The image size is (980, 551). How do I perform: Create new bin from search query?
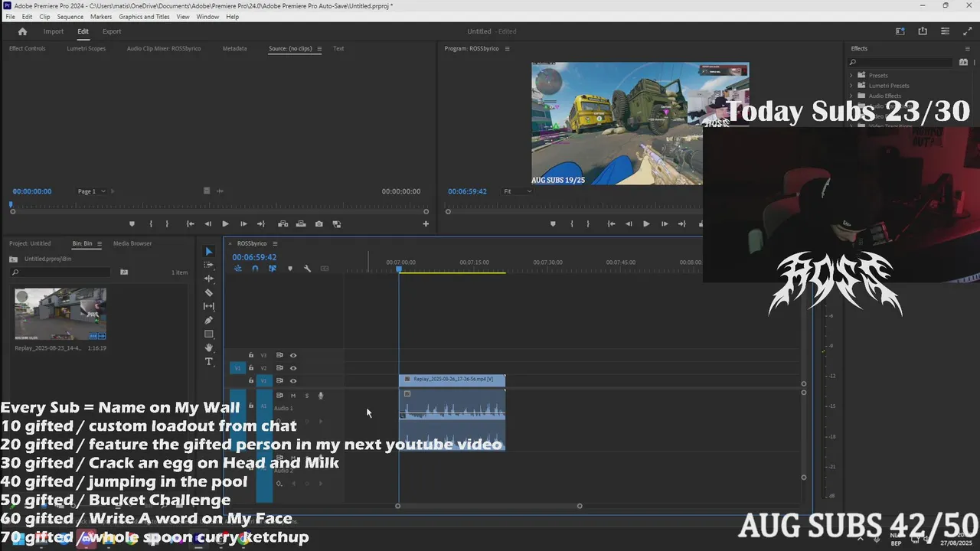(x=124, y=272)
